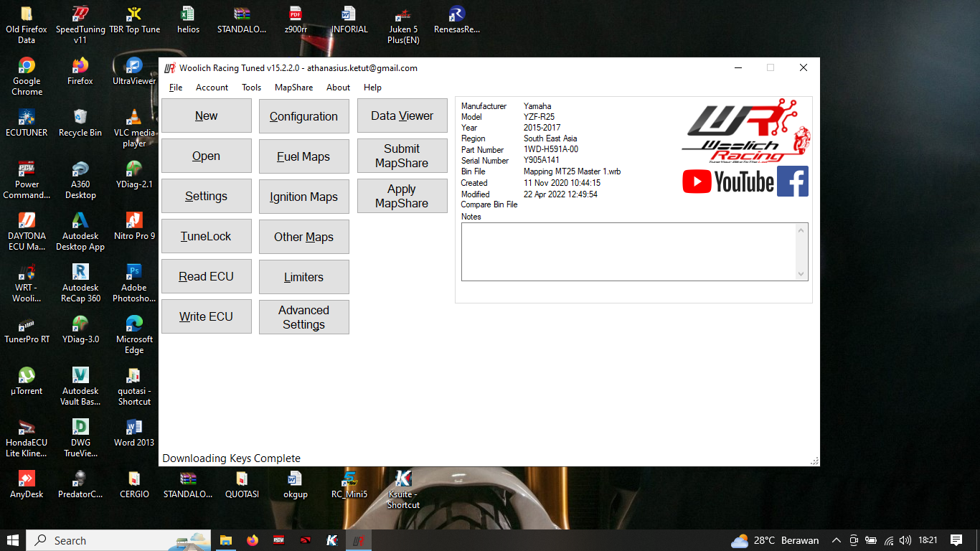Select VLC media player desktop icon
Viewport: 980px width, 551px height.
point(134,128)
